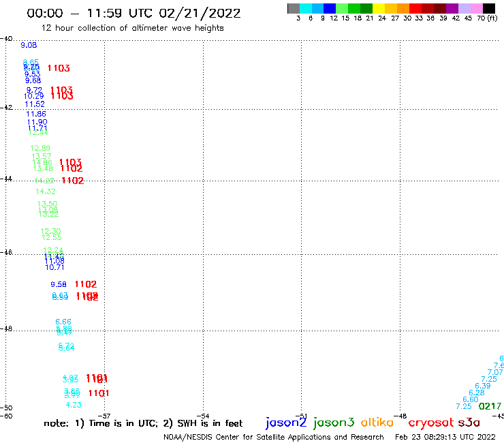Image resolution: width=504 pixels, height=443 pixels.
Task: Pick the light green swatch after 12
Action: (x=342, y=8)
